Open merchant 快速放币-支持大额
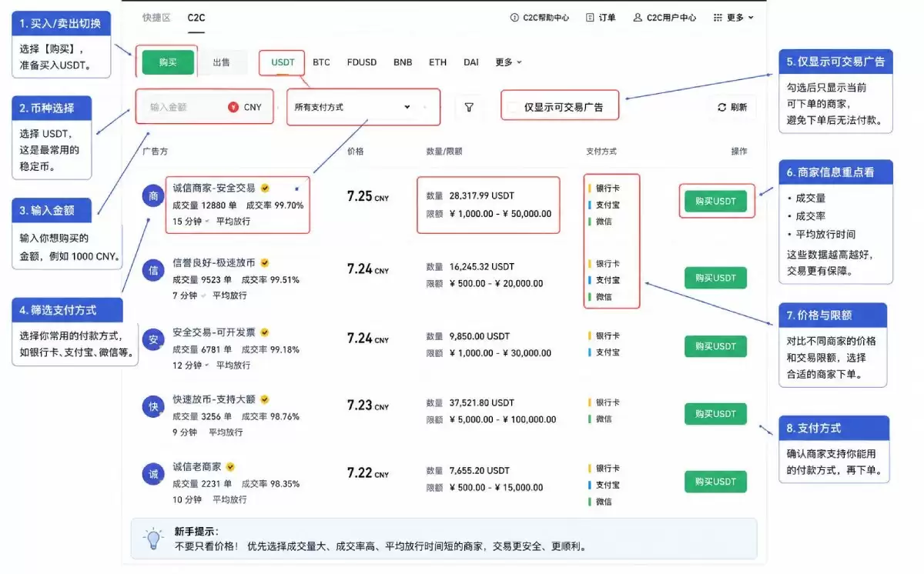Viewport: 924px width, 574px height. click(x=214, y=399)
